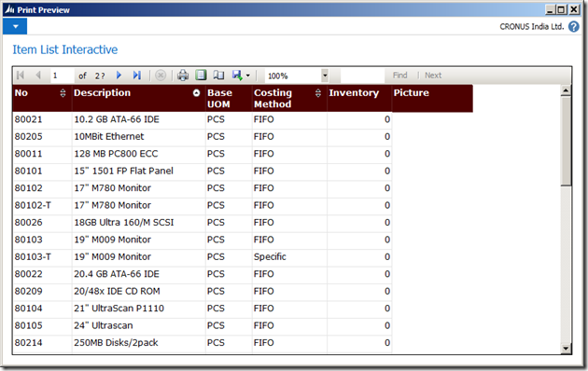Open the blue application menu dropdown

click(15, 26)
